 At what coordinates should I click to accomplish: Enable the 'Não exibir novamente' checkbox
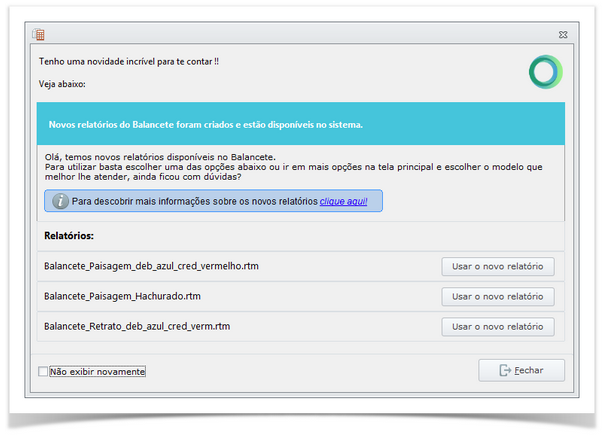click(43, 372)
